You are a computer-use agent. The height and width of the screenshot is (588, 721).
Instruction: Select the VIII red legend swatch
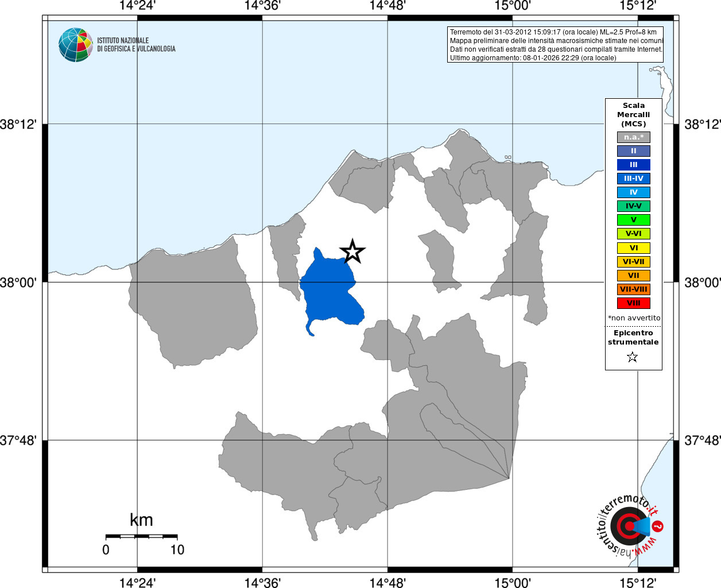(x=634, y=303)
